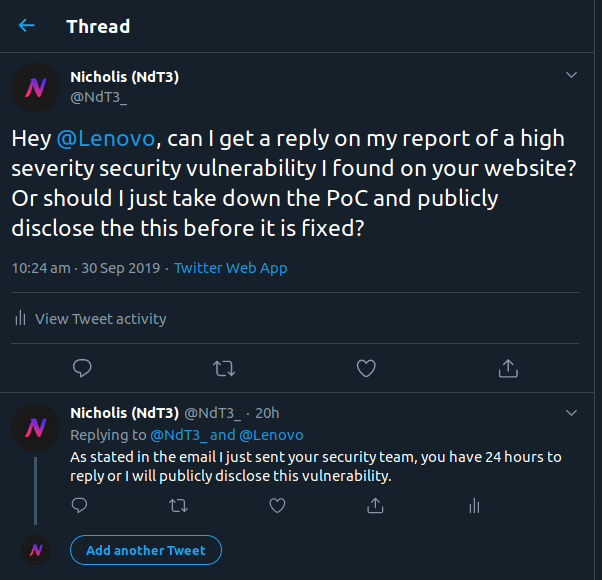Click the Add another Tweet button
Screen dimensions: 602x580
[146, 550]
